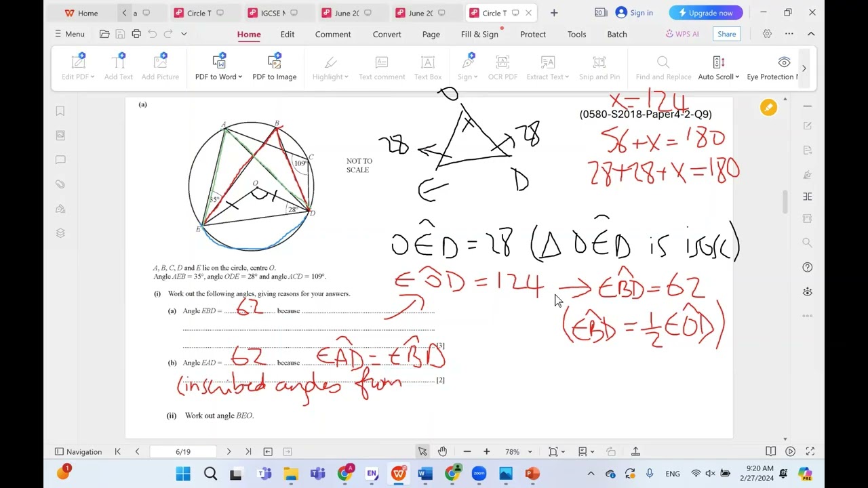Screen dimensions: 868x488
Task: Select the Text comment tool
Action: 382,68
